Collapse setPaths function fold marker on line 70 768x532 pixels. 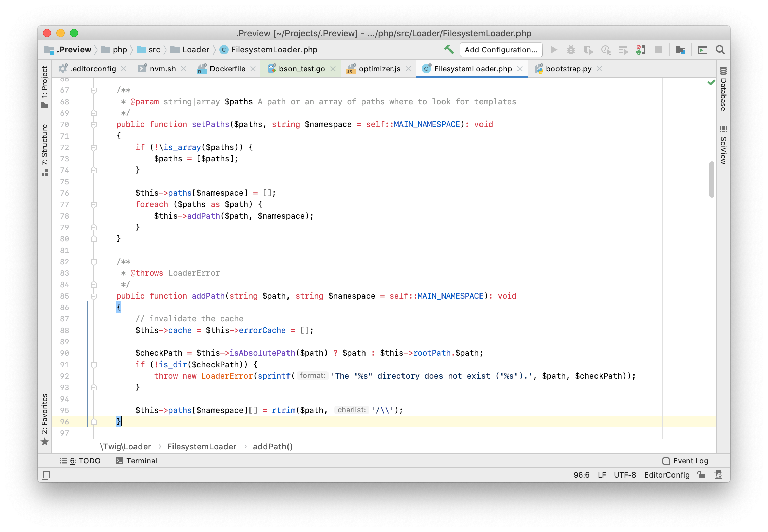coord(94,125)
